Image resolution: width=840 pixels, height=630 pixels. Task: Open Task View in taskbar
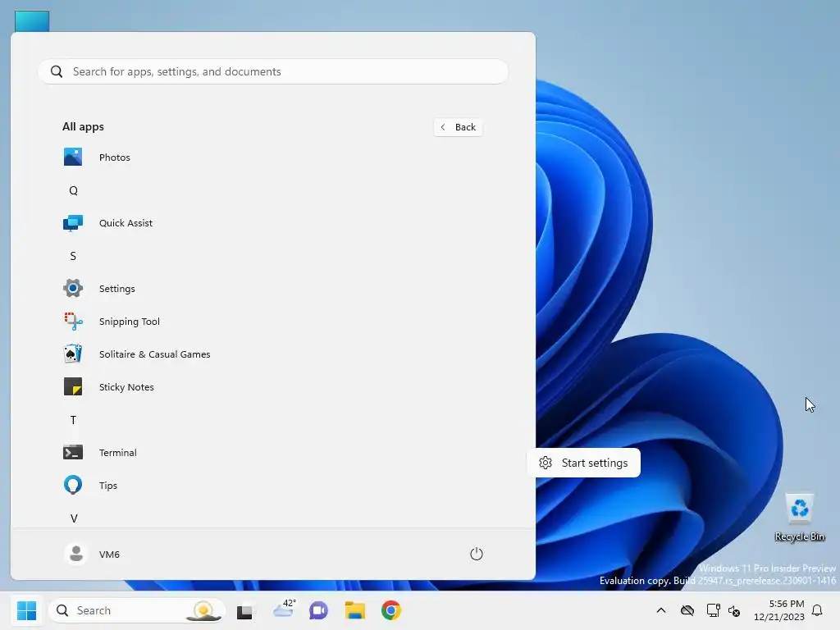point(244,610)
